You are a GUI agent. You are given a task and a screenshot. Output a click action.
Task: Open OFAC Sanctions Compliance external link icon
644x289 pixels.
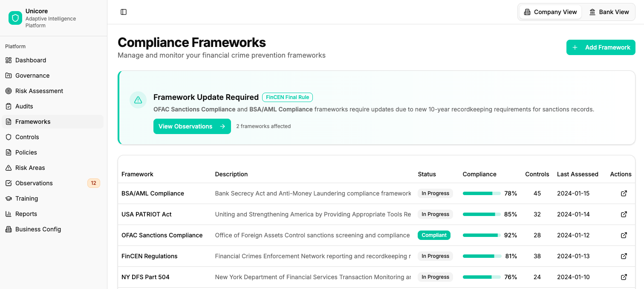coord(624,235)
